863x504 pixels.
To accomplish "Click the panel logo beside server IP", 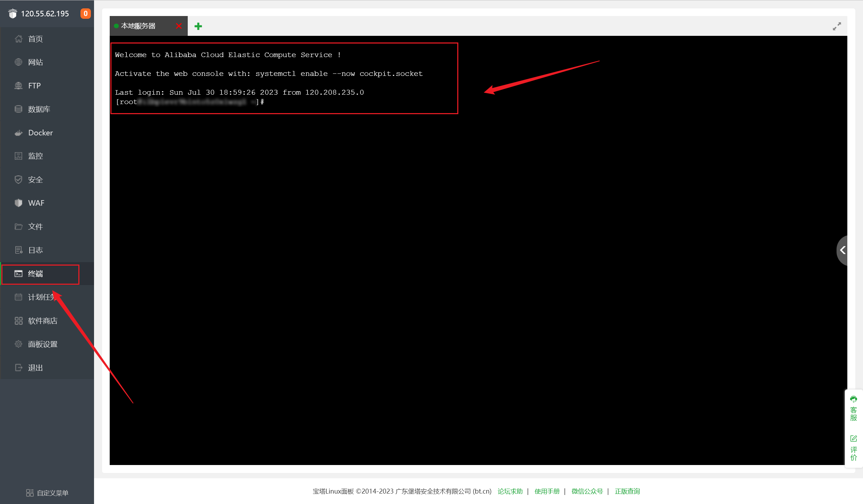I will [x=13, y=14].
